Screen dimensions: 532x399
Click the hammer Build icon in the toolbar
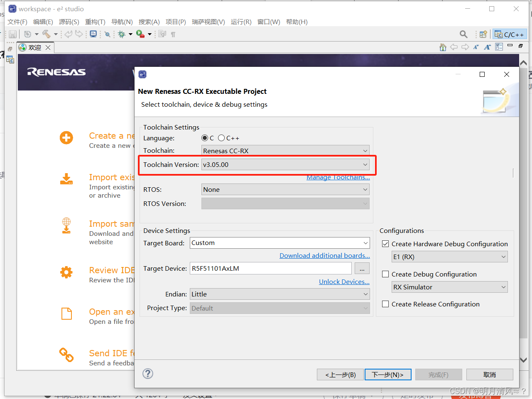tap(46, 34)
